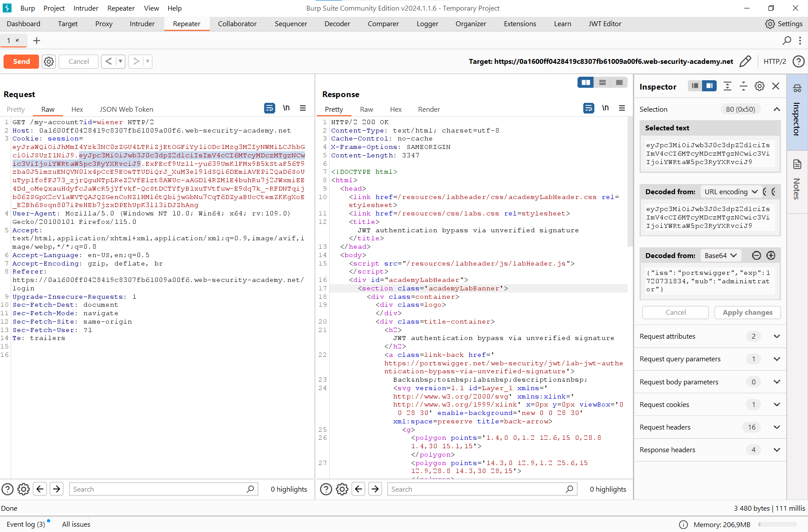The image size is (808, 532).
Task: Click the Send request settings gear icon
Action: pos(49,62)
